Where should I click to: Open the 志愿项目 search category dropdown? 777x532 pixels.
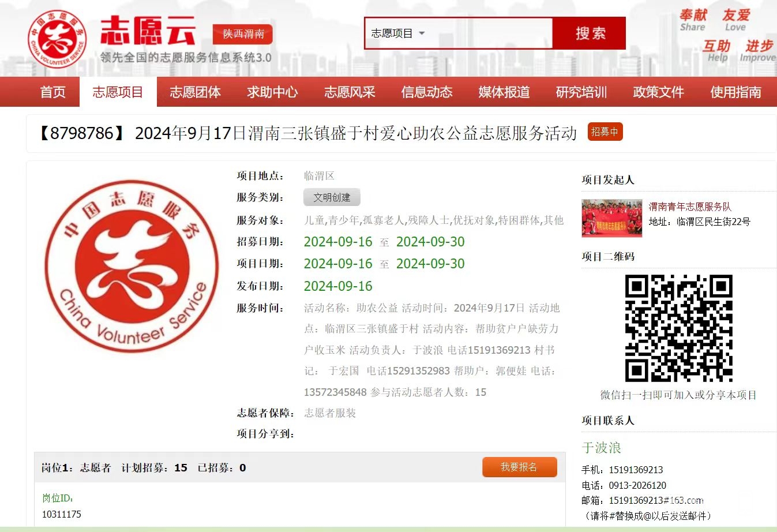pos(397,33)
